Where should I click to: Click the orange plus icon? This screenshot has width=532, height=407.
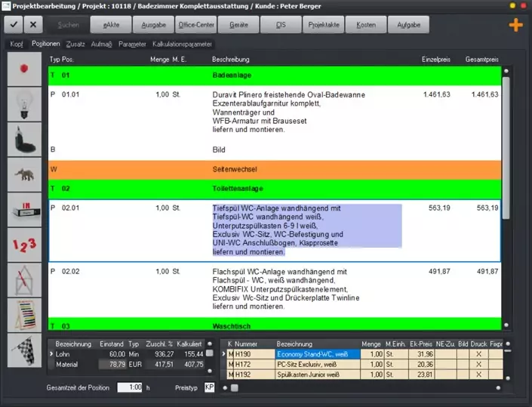point(515,25)
